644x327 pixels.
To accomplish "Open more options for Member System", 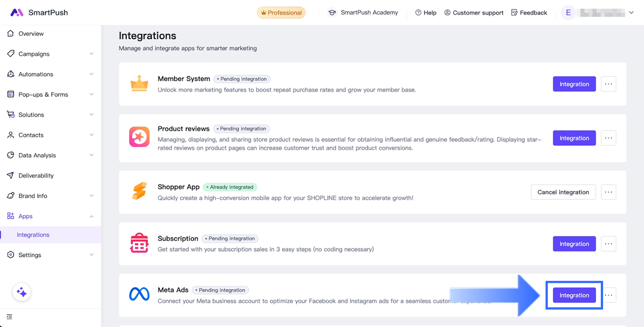I will pyautogui.click(x=608, y=84).
